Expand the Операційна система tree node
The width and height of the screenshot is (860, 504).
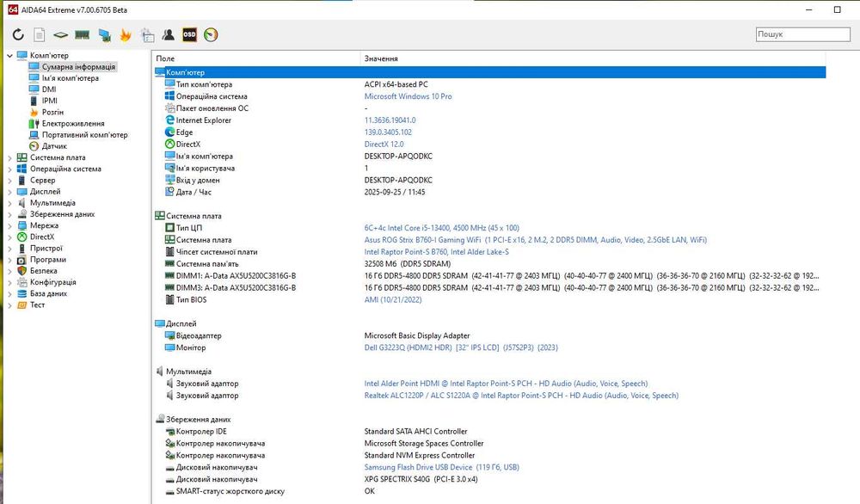[9, 169]
